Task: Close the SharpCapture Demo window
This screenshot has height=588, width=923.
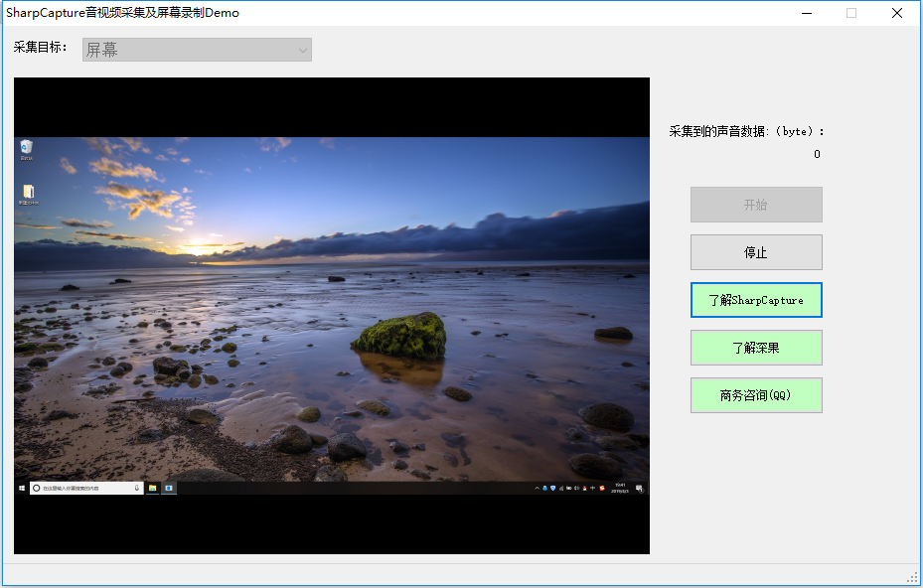Action: point(896,13)
